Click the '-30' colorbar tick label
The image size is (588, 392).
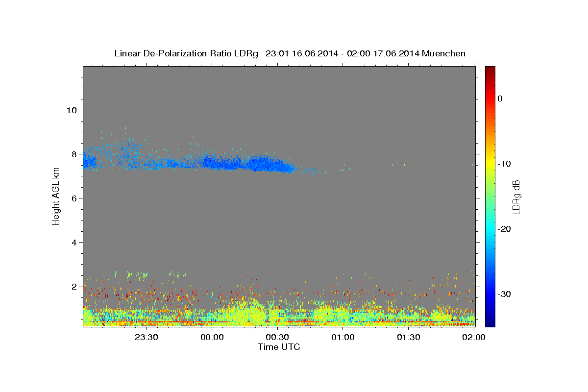pos(504,294)
